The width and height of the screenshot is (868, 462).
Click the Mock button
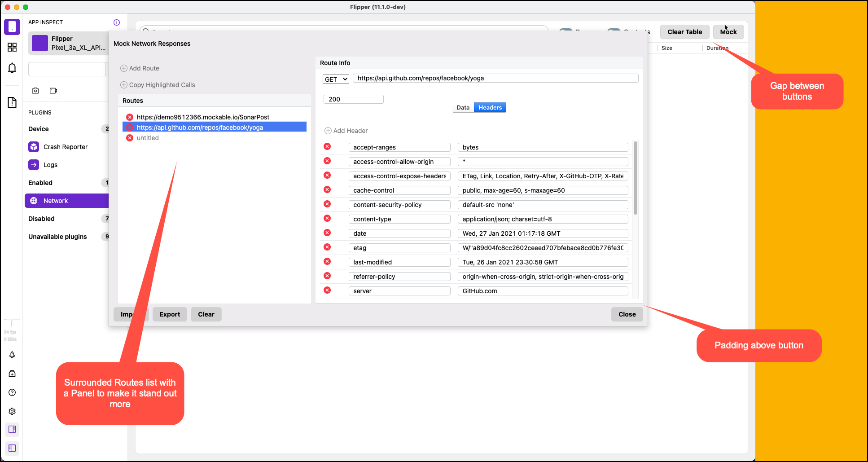pos(728,32)
